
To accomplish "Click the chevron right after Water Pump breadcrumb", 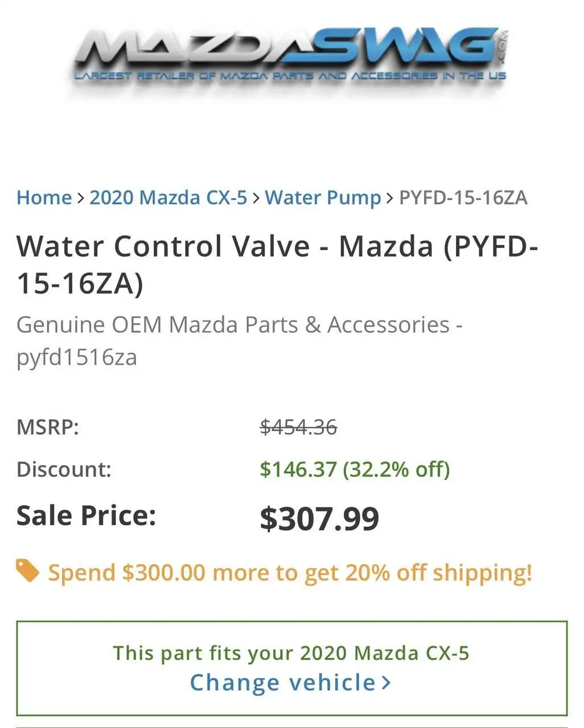I will point(390,198).
